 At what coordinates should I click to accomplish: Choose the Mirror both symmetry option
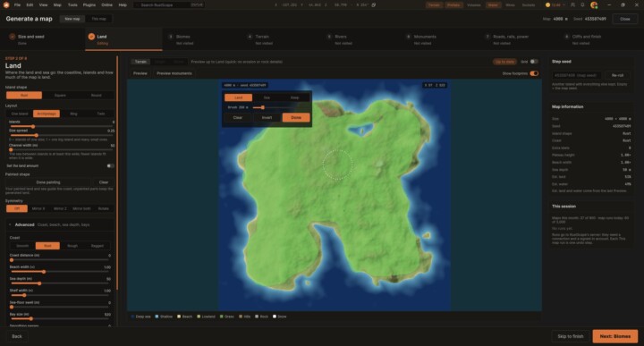click(81, 208)
